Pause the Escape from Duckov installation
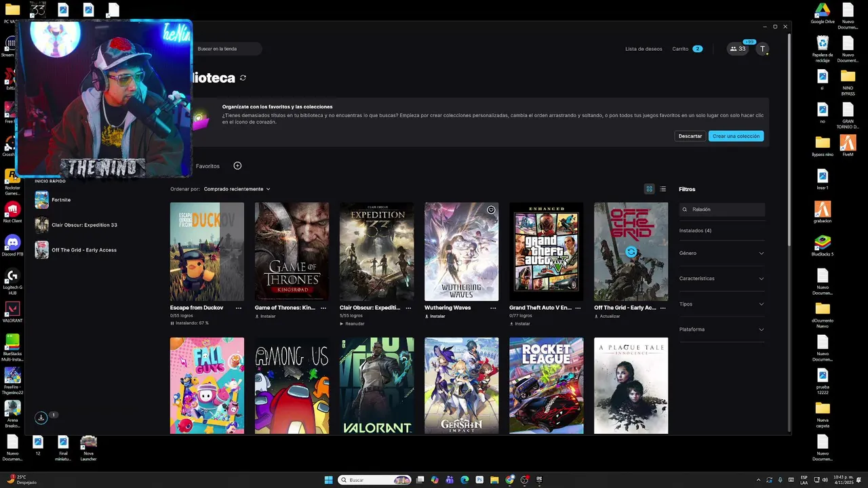This screenshot has width=868, height=488. click(189, 323)
